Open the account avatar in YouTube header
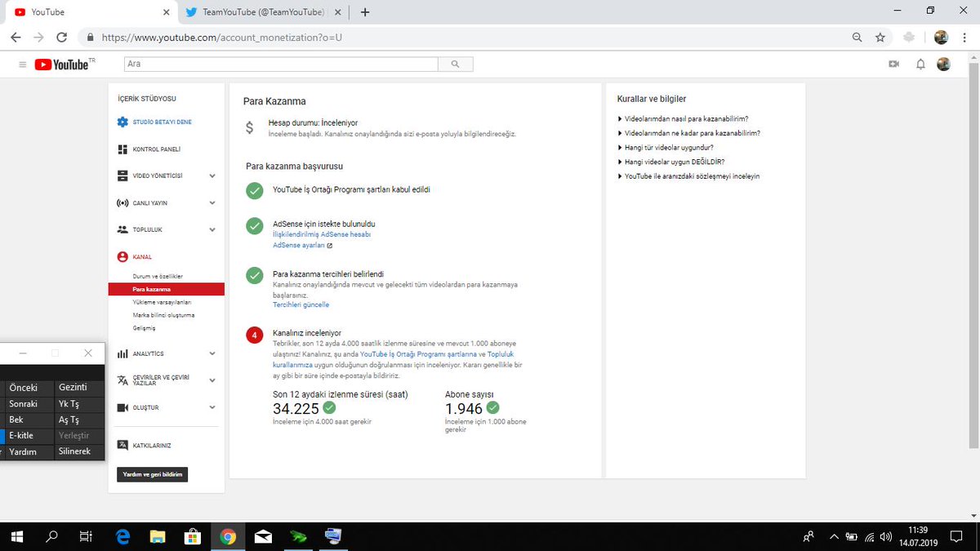This screenshot has width=980, height=551. pyautogui.click(x=943, y=64)
